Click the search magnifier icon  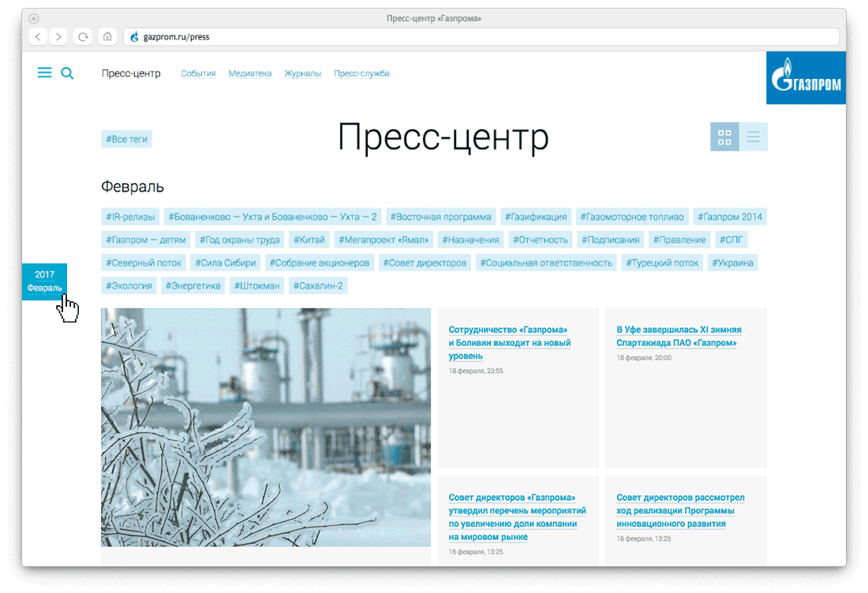[x=67, y=73]
